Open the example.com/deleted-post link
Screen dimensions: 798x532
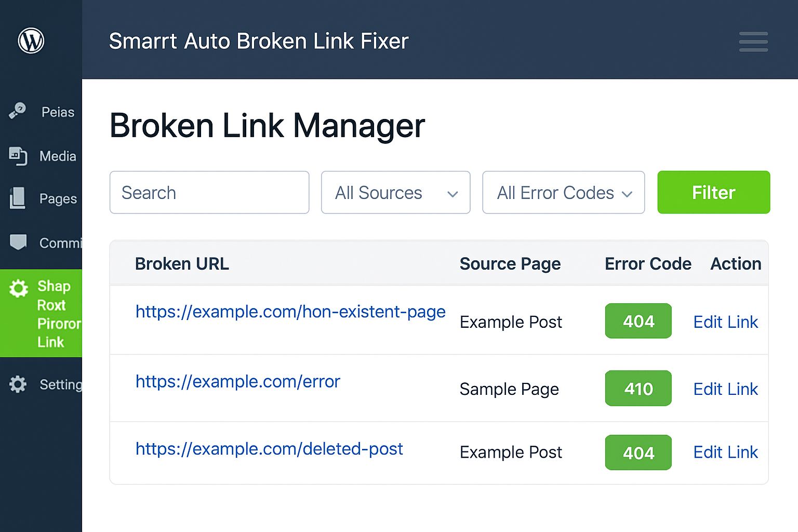269,449
